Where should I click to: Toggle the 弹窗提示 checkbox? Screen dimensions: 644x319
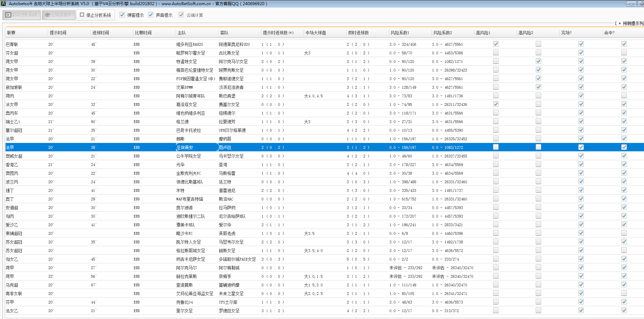coord(122,15)
